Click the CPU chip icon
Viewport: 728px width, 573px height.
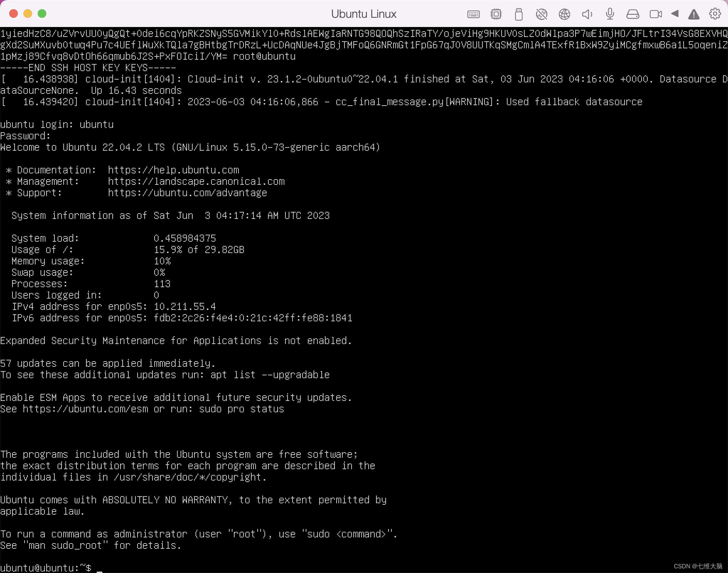point(496,14)
